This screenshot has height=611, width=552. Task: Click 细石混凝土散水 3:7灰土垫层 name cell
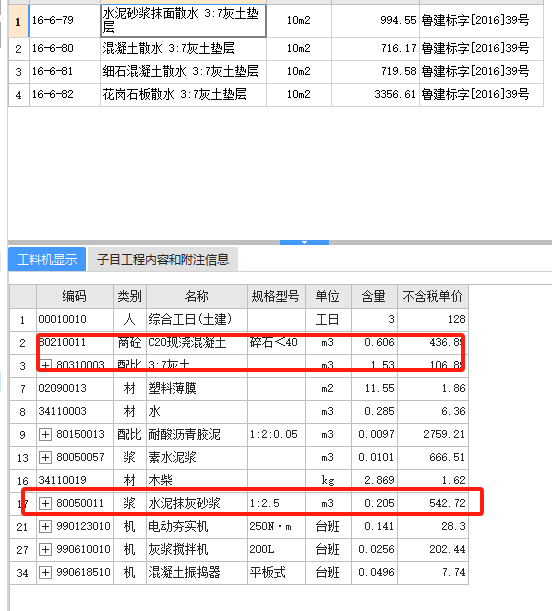click(183, 72)
